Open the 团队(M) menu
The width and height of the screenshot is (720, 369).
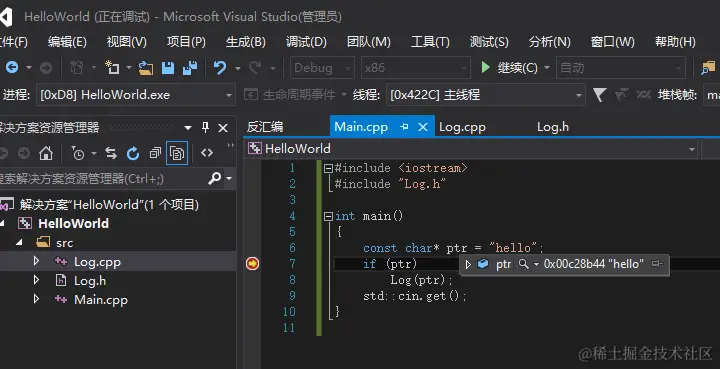click(x=369, y=42)
